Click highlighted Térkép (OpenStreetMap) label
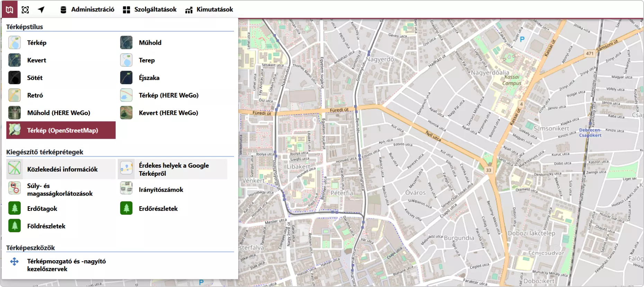Viewport: 644px width, 287px height. 63,130
